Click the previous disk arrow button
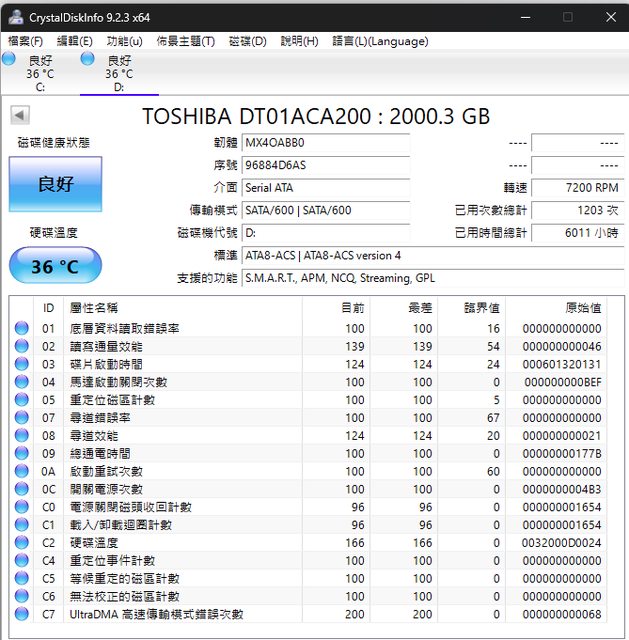The width and height of the screenshot is (629, 640). (19, 115)
